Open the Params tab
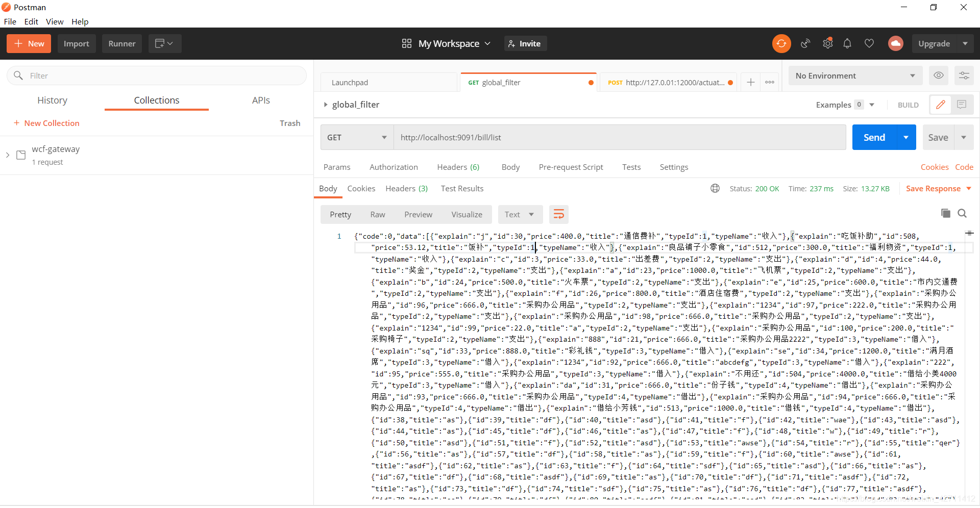 click(x=337, y=167)
